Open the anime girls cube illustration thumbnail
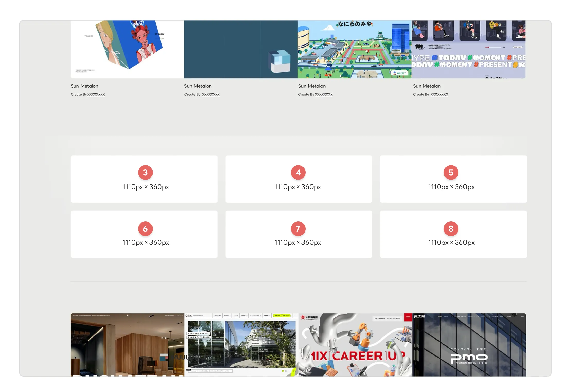This screenshot has width=571, height=392. pyautogui.click(x=127, y=49)
